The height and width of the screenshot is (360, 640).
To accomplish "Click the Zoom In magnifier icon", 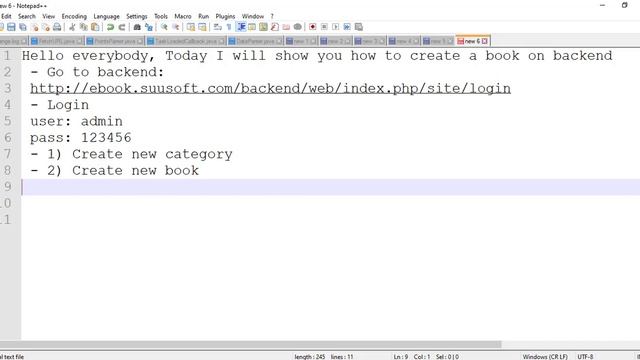I will 164,27.
